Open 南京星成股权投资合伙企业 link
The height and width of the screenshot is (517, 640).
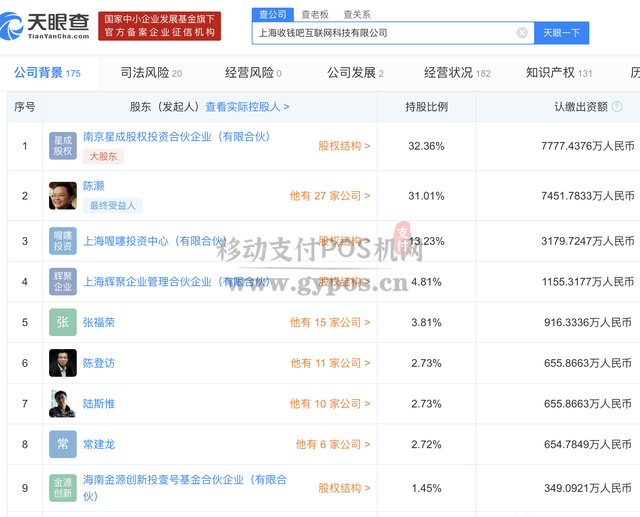176,137
